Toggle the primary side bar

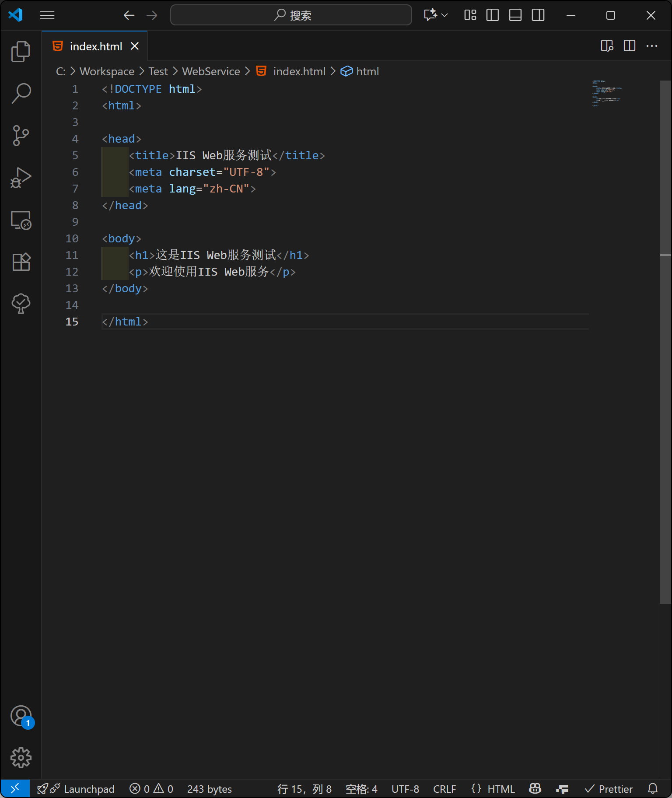[x=493, y=15]
